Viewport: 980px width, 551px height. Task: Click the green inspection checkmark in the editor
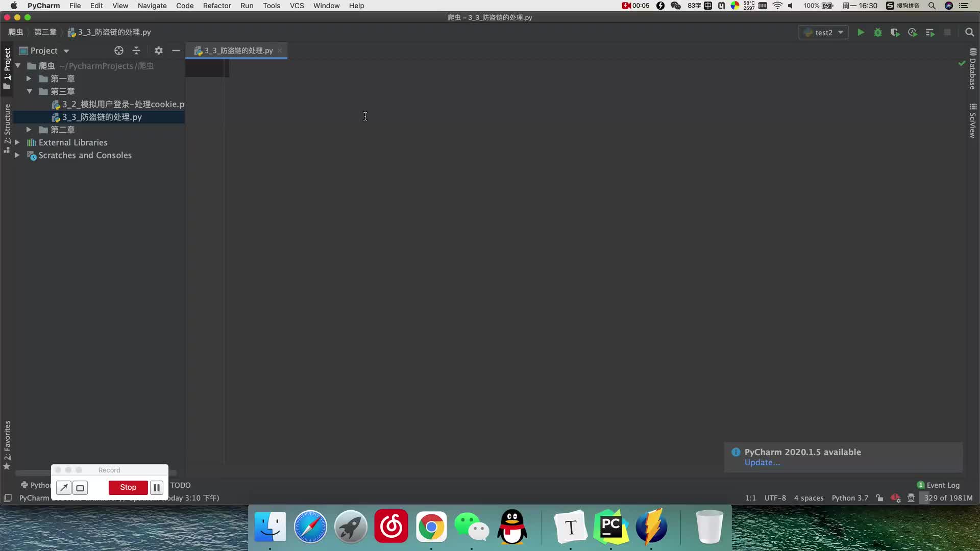coord(962,64)
